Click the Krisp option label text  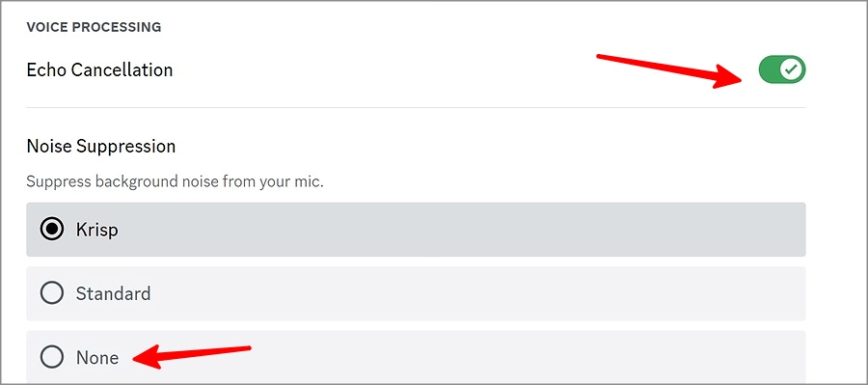(96, 230)
